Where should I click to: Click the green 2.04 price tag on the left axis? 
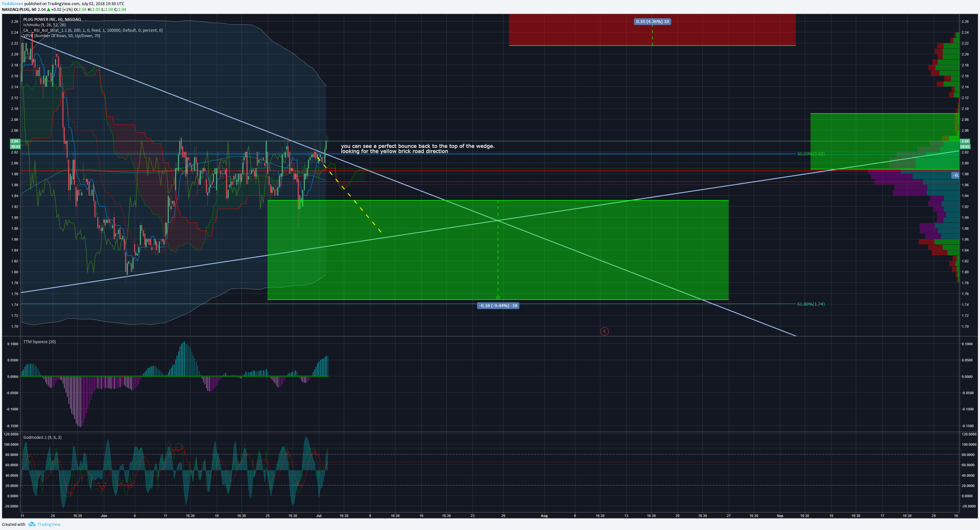pos(15,141)
